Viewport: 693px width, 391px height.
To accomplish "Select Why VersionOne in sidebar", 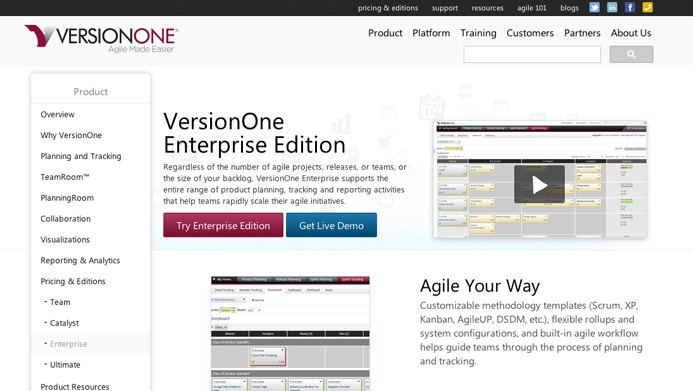I will pos(71,135).
